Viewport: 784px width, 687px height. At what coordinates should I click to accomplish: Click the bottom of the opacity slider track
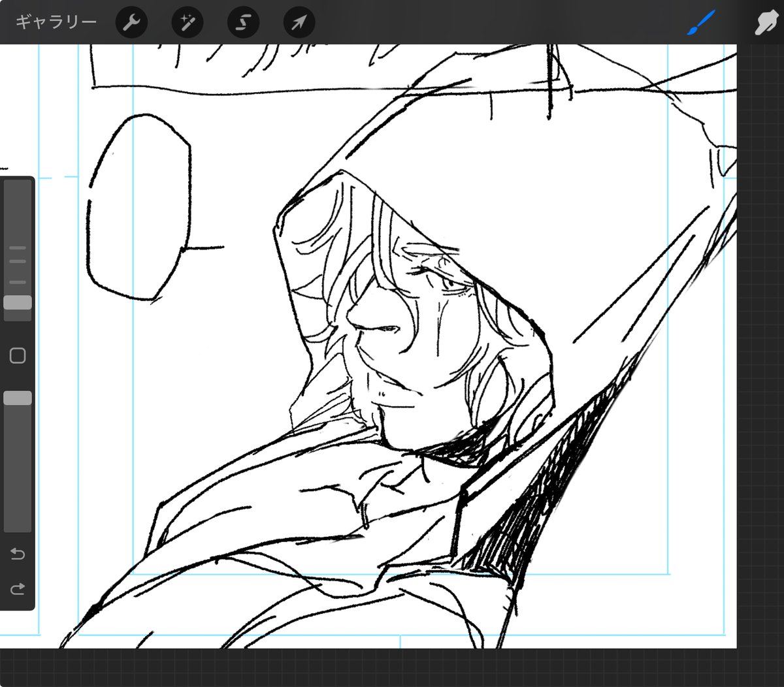click(18, 522)
